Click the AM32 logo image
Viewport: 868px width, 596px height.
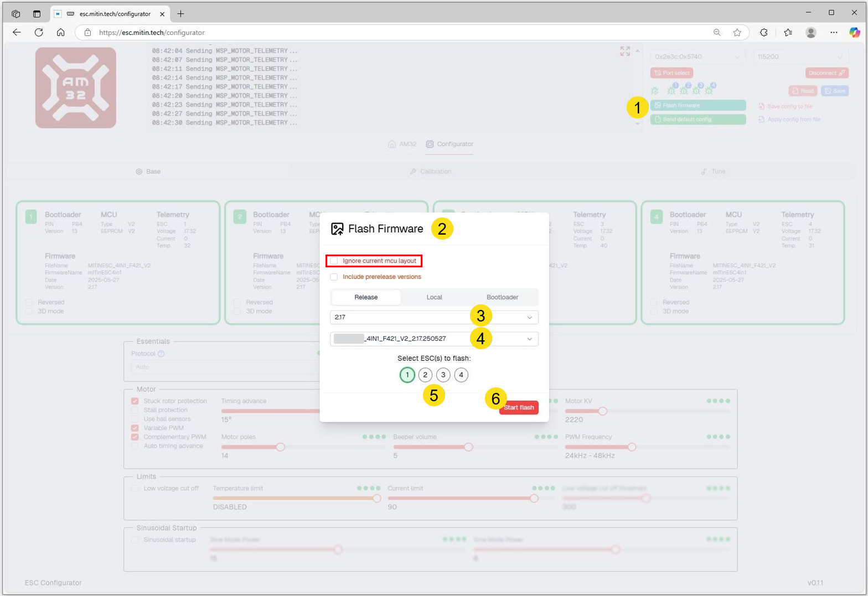(x=76, y=88)
